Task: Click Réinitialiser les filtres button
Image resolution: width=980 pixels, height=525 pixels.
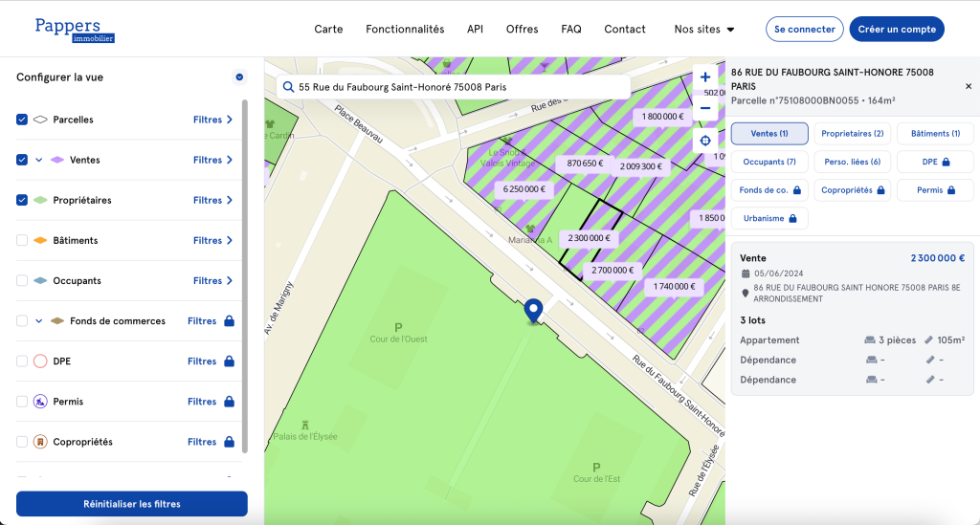Action: tap(132, 504)
